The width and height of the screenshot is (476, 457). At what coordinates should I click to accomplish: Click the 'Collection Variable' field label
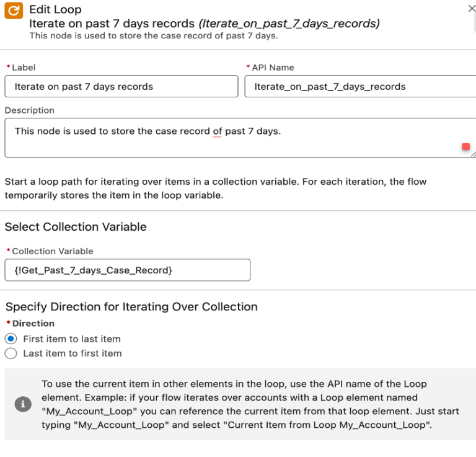53,251
